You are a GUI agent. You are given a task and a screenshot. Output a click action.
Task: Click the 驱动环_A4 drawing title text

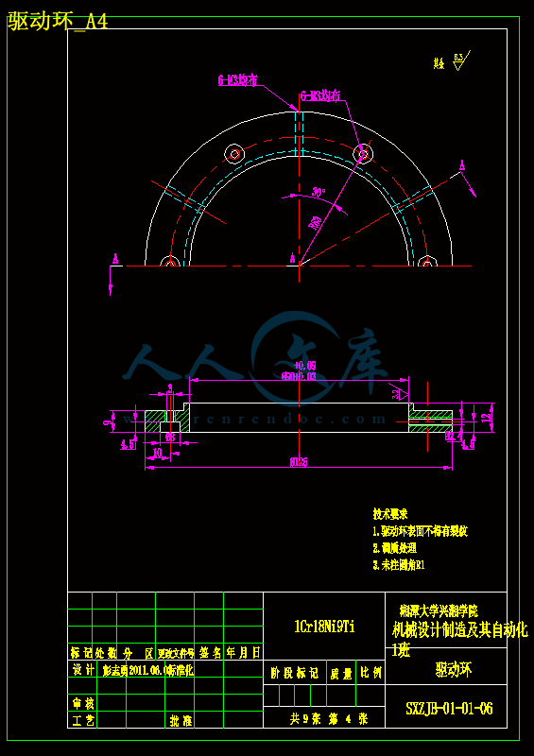(58, 22)
